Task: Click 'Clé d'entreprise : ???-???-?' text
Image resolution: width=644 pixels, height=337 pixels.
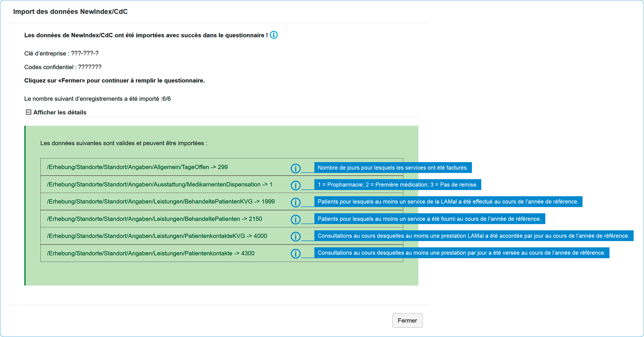Action: click(61, 53)
